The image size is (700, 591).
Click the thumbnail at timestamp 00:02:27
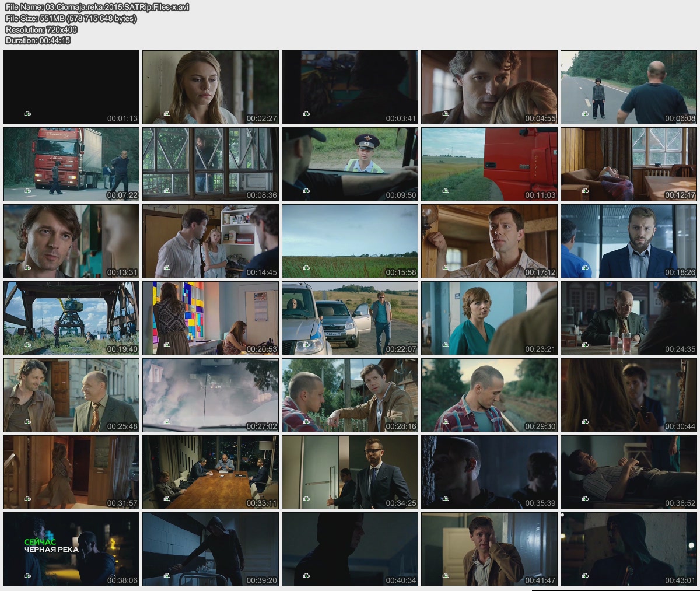tap(211, 87)
